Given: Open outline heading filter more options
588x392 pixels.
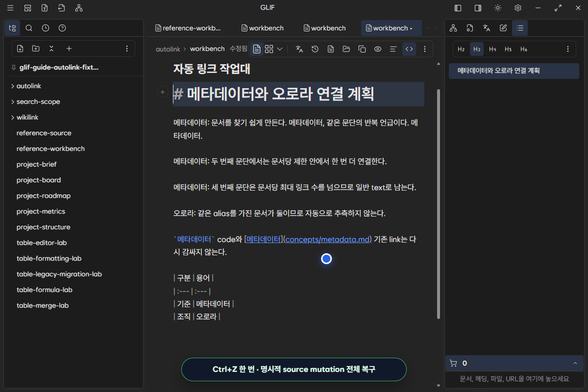Looking at the screenshot, I should point(568,49).
